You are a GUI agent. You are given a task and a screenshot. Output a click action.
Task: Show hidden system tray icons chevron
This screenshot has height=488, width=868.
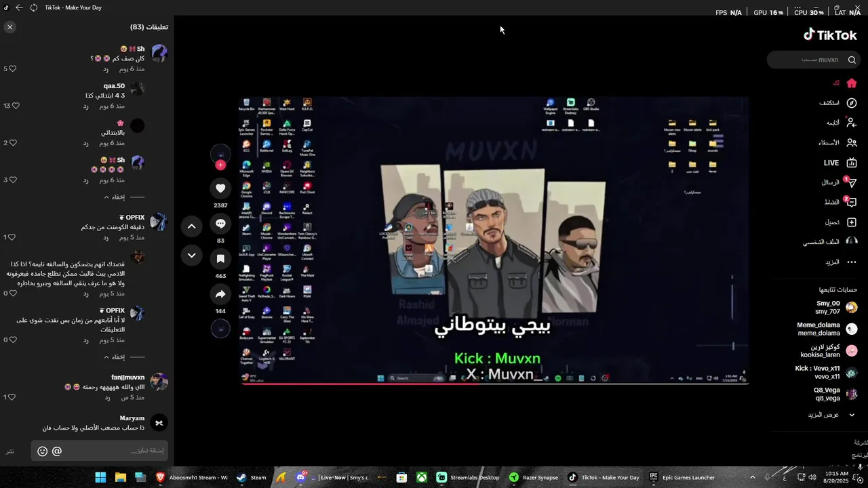point(753,477)
